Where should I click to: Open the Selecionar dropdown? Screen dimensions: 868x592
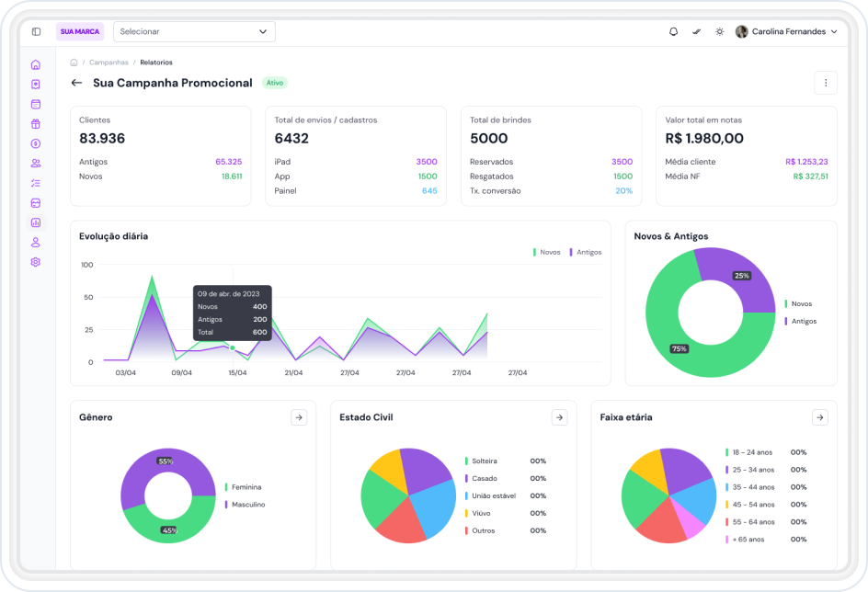(194, 31)
